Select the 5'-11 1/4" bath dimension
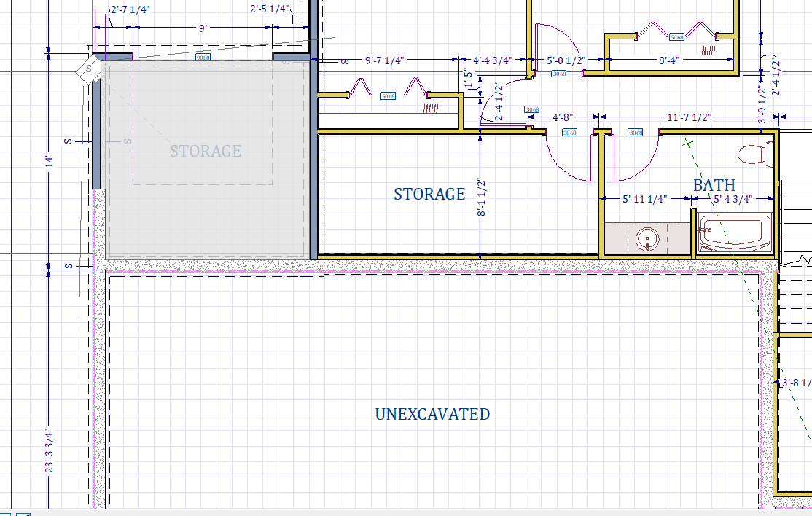 pos(645,199)
